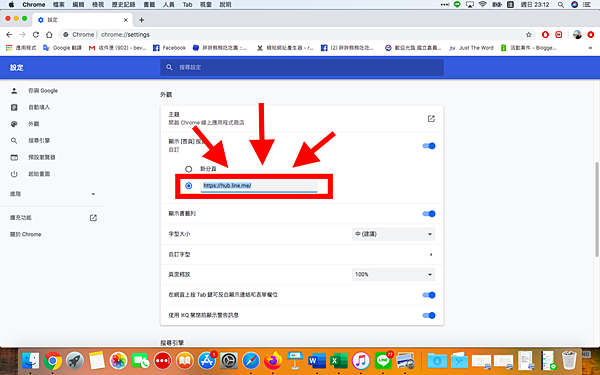The width and height of the screenshot is (600, 375).
Task: Open the Google 翻譯 bookmark
Action: tap(62, 48)
